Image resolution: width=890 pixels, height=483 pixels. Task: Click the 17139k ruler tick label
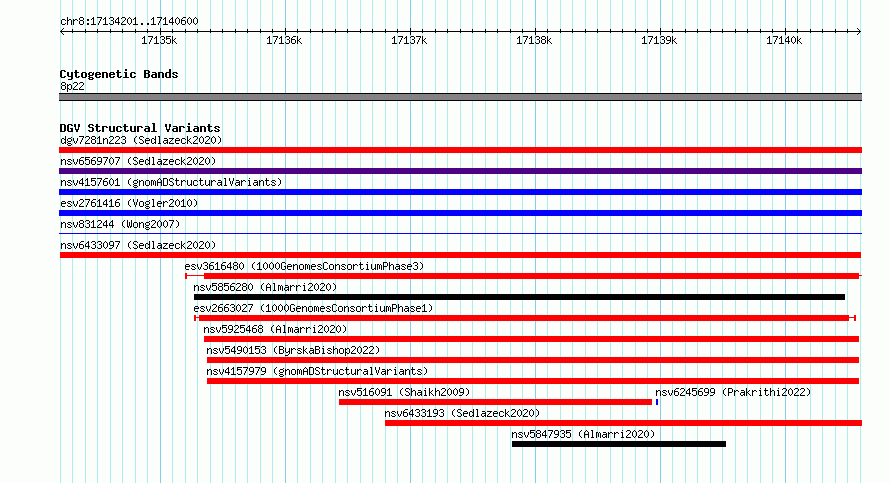click(x=659, y=40)
